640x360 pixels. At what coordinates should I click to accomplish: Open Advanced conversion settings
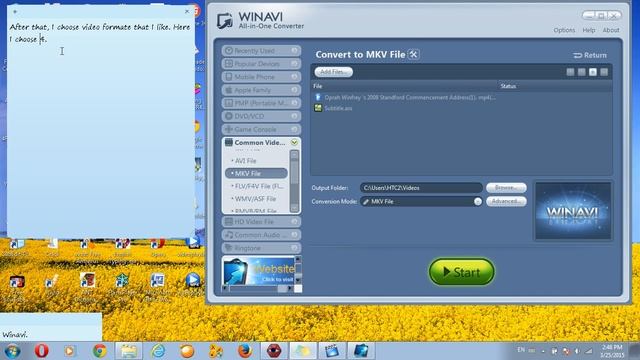coord(506,201)
